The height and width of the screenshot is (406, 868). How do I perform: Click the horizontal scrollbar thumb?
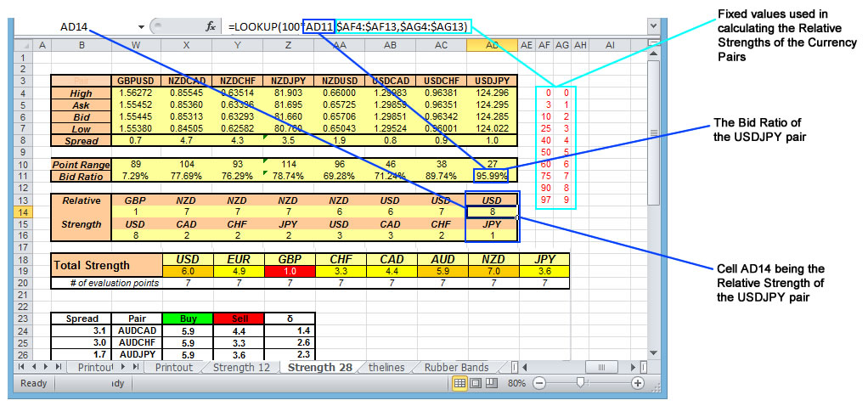(603, 367)
